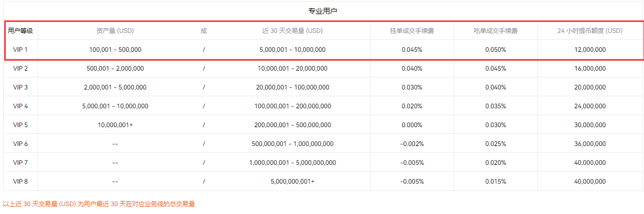
Task: Select the VIP 5 row label
Action: [20, 125]
